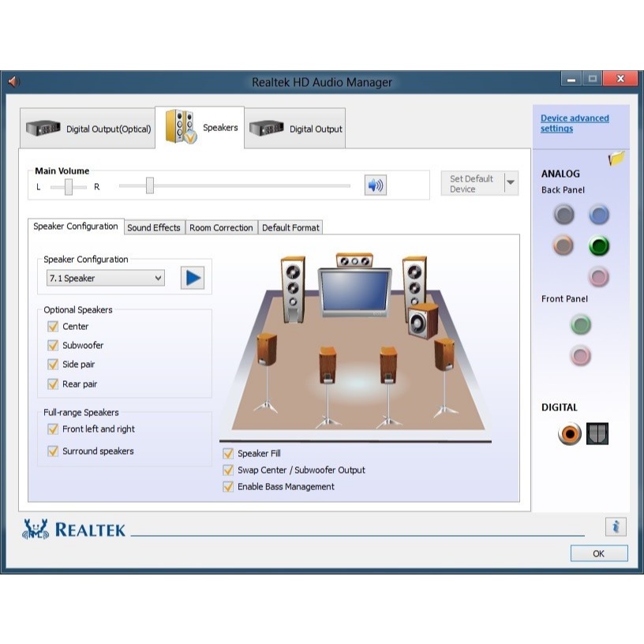Toggle the Side pair checkbox

tap(53, 365)
